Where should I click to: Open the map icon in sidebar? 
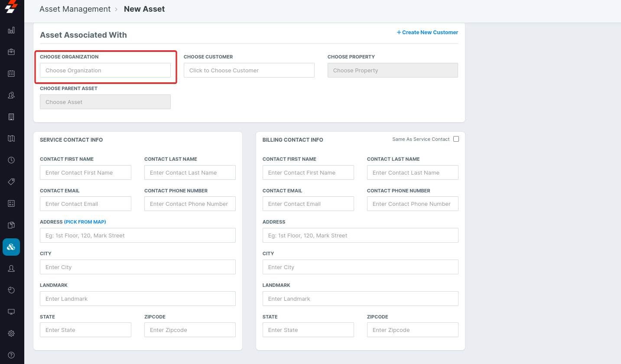11,139
